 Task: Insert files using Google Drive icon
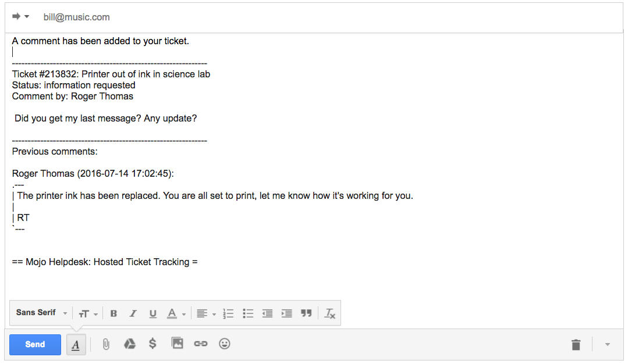coord(130,344)
